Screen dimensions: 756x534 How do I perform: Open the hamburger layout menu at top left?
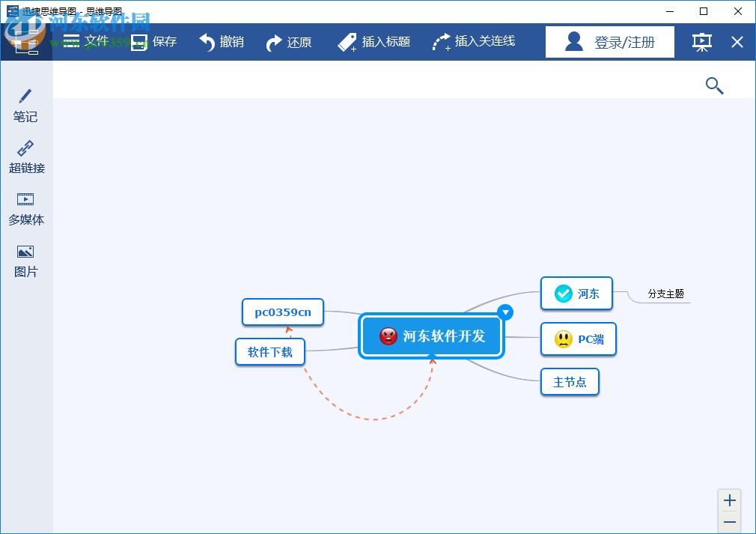click(x=71, y=41)
